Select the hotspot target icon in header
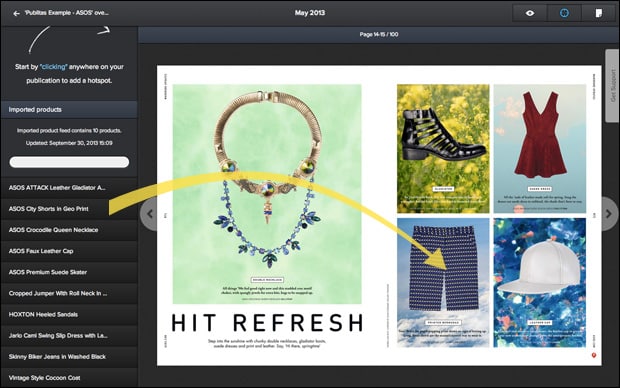Viewport: 620px width, 388px height. tap(564, 13)
